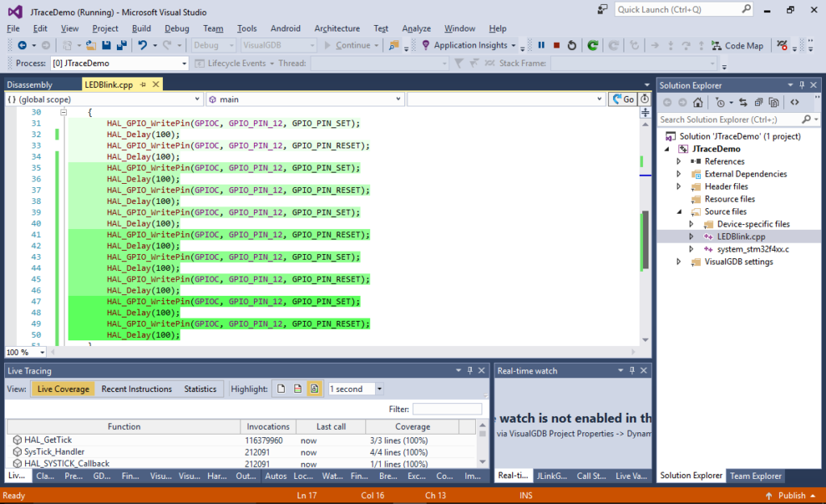The image size is (826, 504).
Task: Open View Code from Solution Explorer toolbar
Action: coord(795,102)
